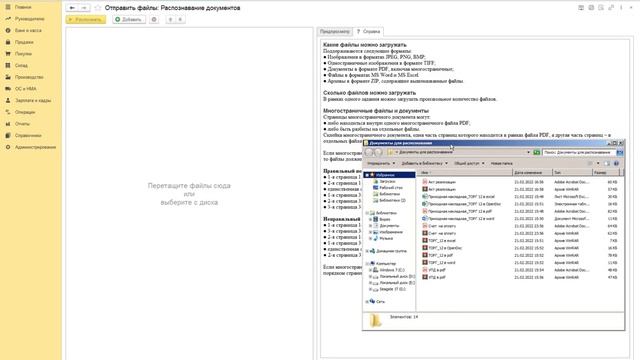Open the Отчеты section in sidebar
640x360 pixels.
click(x=22, y=124)
